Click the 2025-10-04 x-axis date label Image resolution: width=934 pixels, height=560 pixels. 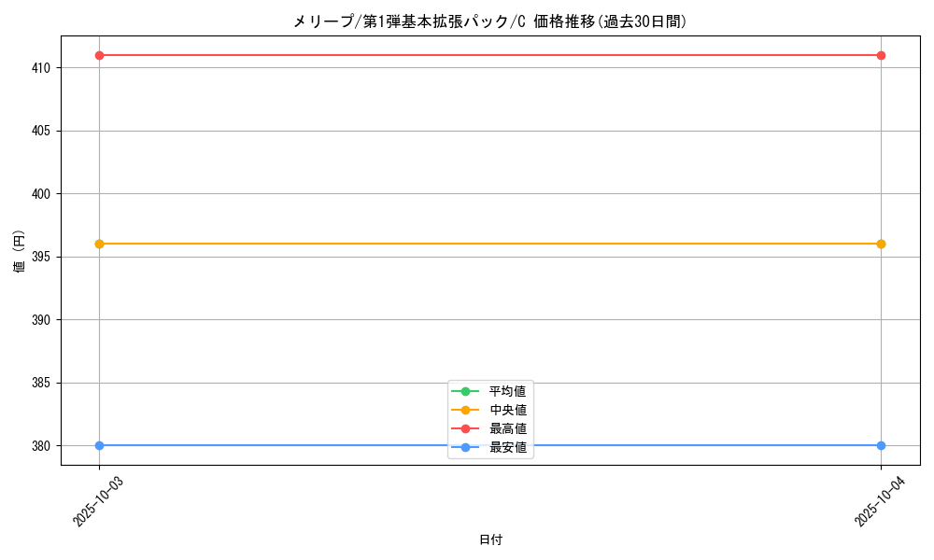880,501
